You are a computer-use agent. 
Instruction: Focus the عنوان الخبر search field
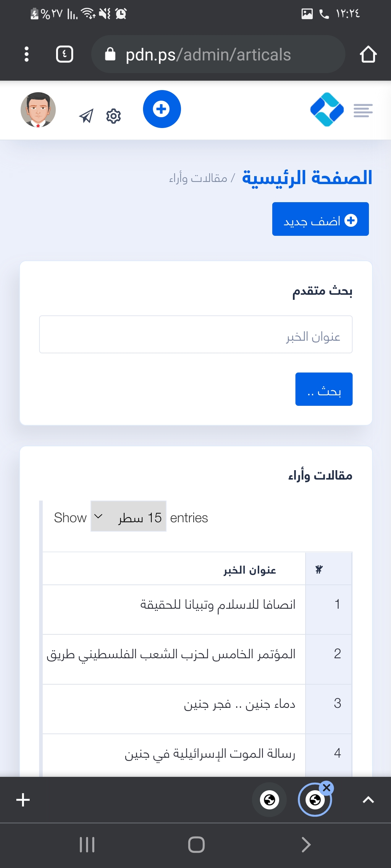[196, 335]
